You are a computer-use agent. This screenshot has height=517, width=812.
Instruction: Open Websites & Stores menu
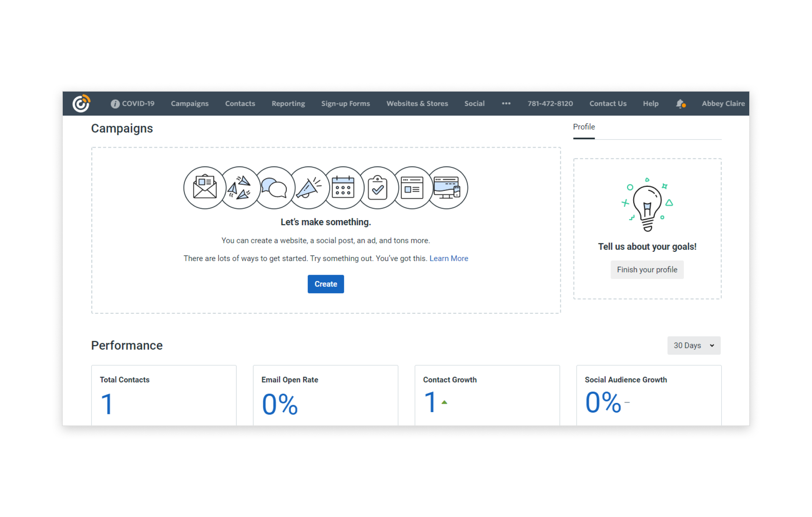click(417, 104)
